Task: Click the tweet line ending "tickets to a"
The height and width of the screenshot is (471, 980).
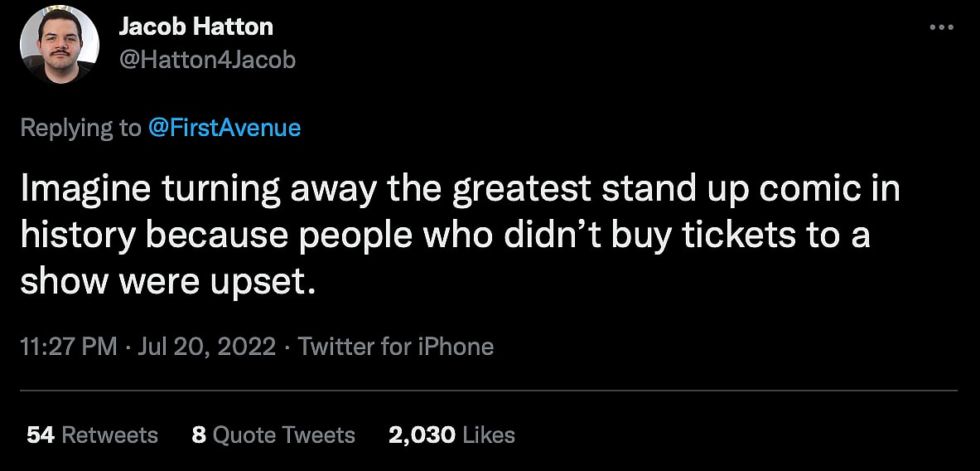Action: (445, 236)
